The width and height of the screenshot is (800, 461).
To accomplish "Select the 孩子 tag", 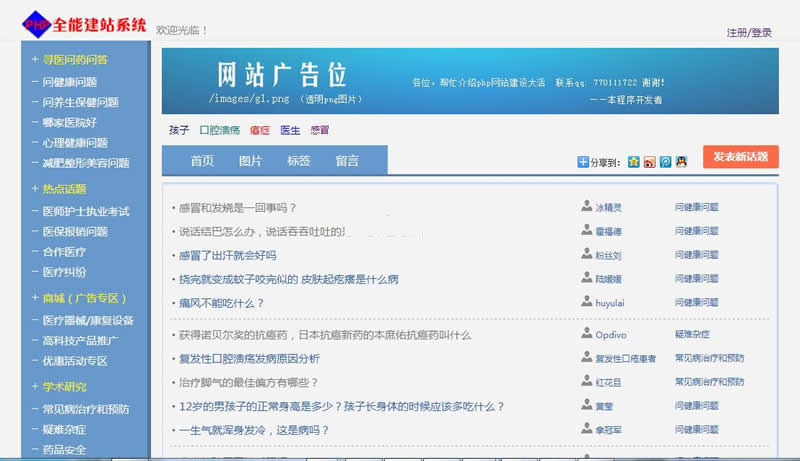I will tap(179, 130).
